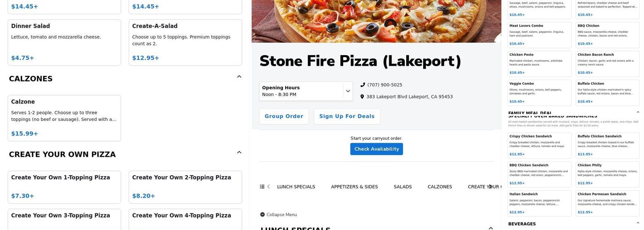This screenshot has height=230, width=644.
Task: Click the phone icon beside (707) 900-5025
Action: [x=362, y=85]
